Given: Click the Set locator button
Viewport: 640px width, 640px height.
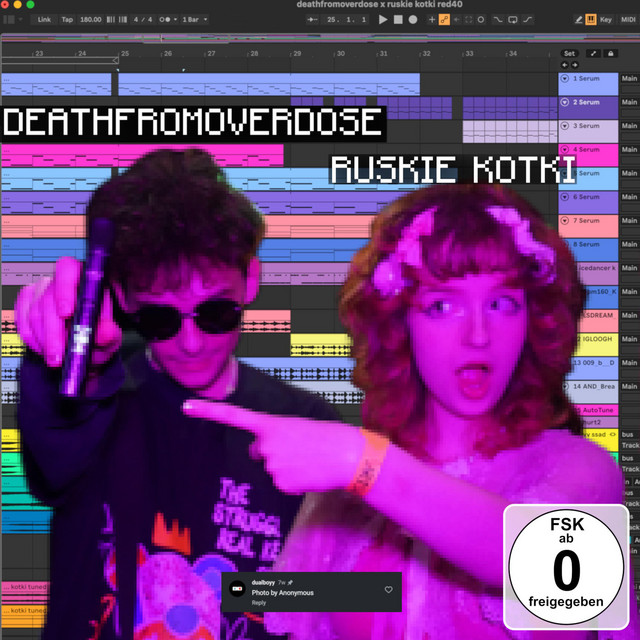Looking at the screenshot, I should pos(569,53).
